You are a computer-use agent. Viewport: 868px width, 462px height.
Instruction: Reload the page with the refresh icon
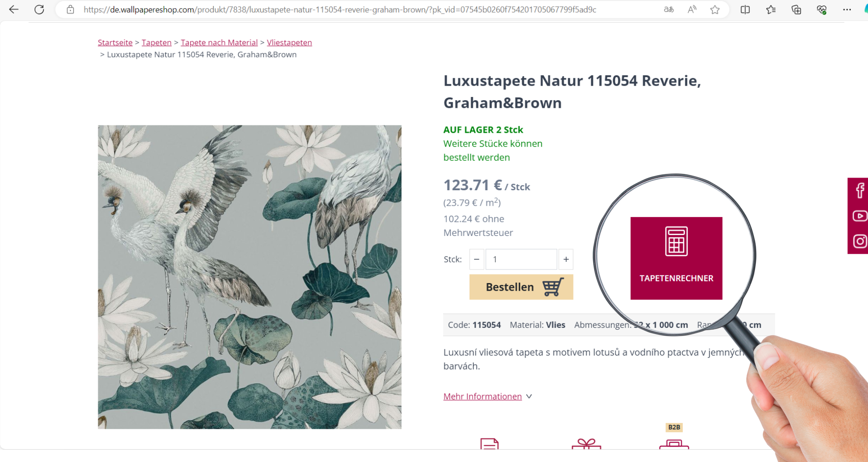(39, 10)
